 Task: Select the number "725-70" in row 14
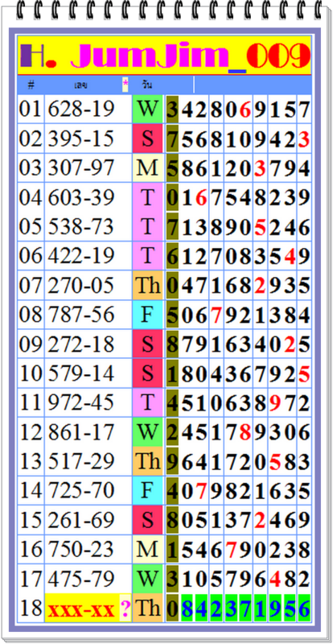tap(80, 490)
